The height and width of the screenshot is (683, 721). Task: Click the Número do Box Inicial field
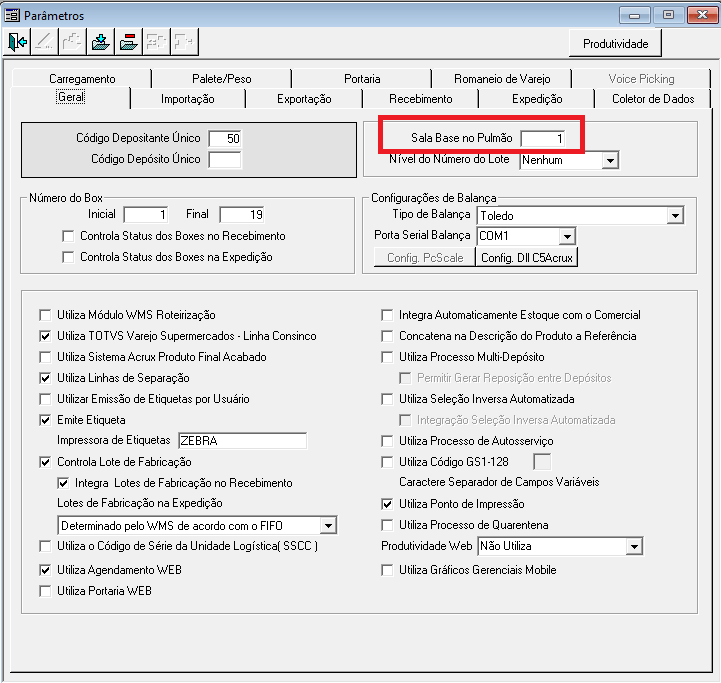coord(146,215)
